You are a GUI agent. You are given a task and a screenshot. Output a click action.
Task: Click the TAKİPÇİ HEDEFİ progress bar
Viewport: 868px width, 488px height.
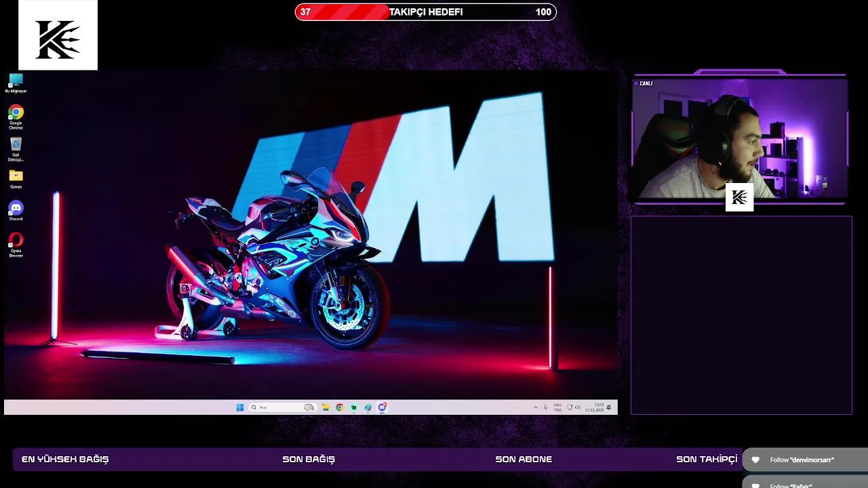click(426, 12)
